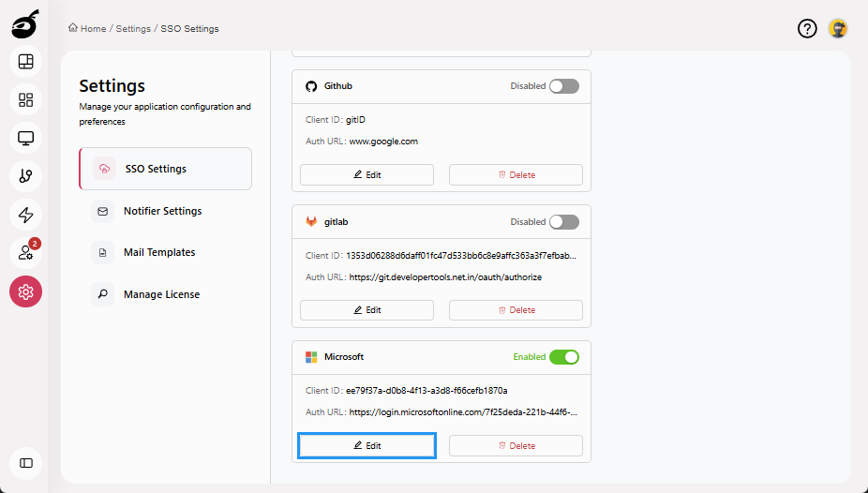Click the gitlab fox logo icon
The height and width of the screenshot is (493, 868).
(311, 222)
